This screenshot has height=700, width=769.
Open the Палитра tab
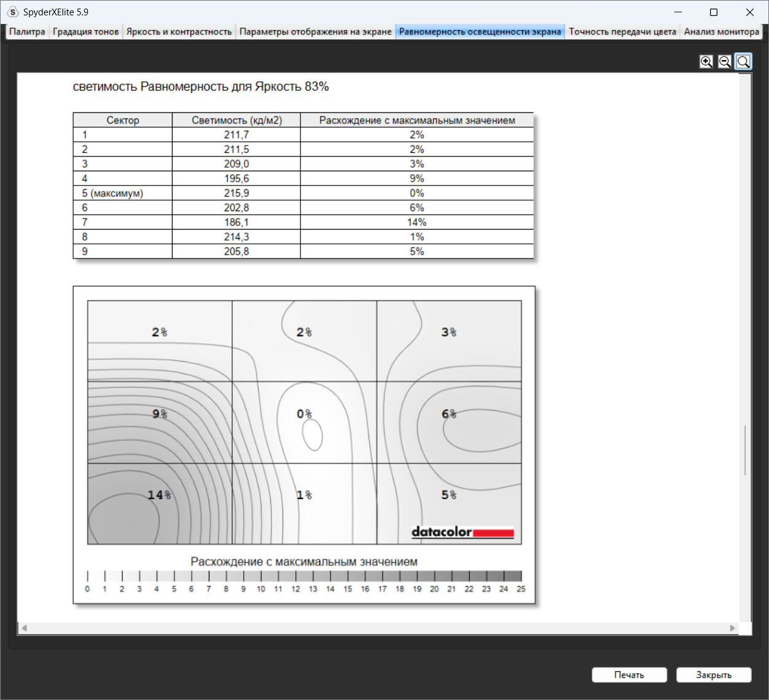pos(27,32)
